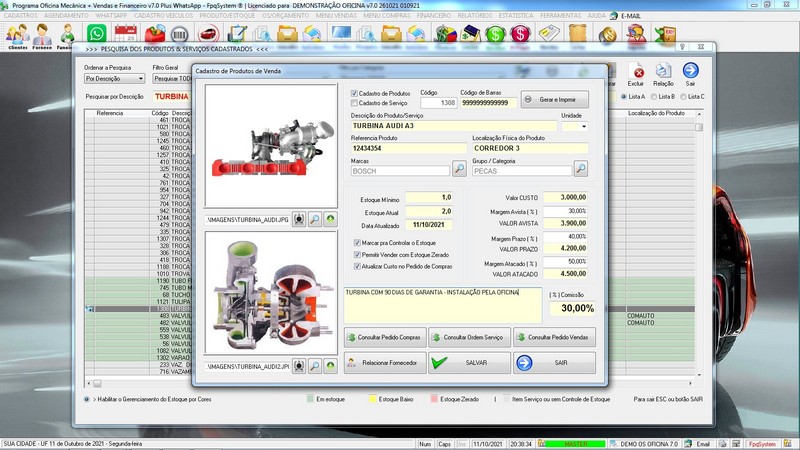
Task: Open the FINANCEIRO menu
Action: tap(434, 16)
